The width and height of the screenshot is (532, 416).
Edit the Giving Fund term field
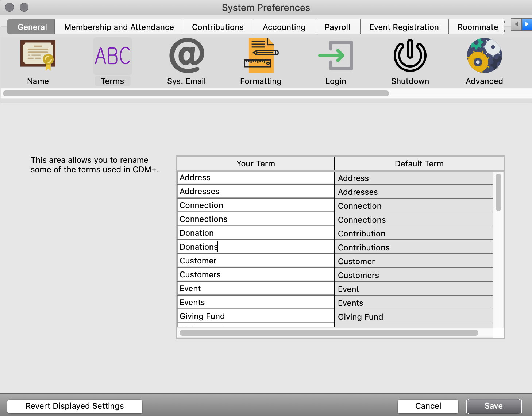point(255,316)
